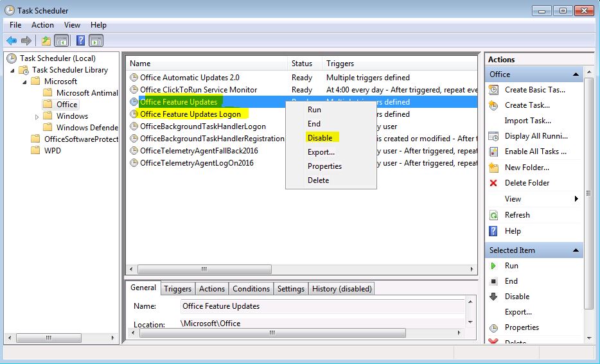The width and height of the screenshot is (600, 364).
Task: Switch to the Actions tab in details
Action: pos(211,289)
